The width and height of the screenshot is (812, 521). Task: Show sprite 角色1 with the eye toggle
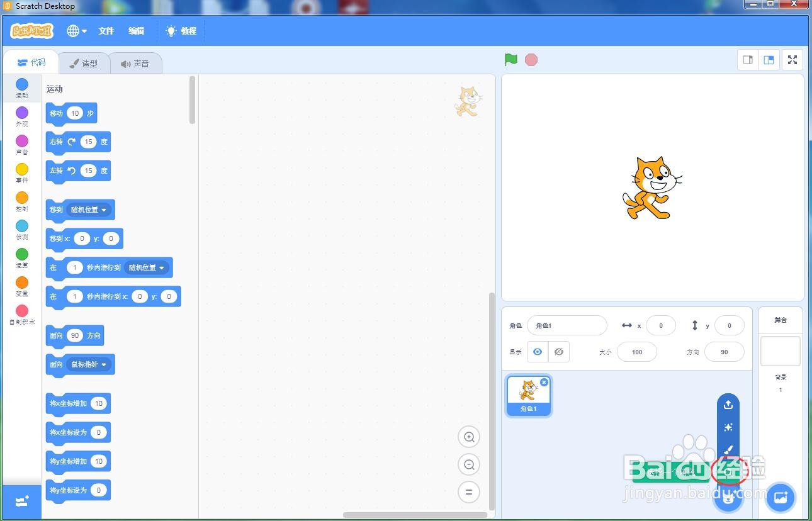[x=537, y=352]
